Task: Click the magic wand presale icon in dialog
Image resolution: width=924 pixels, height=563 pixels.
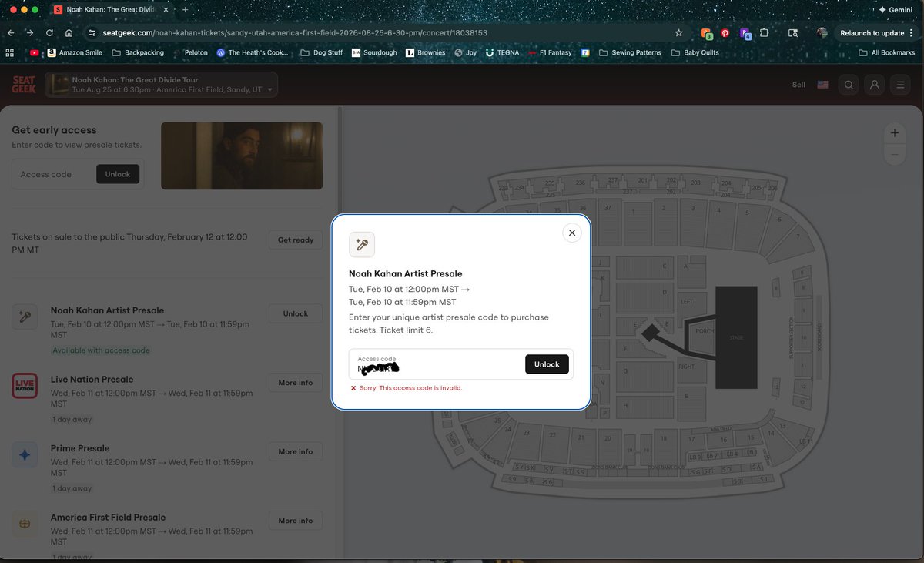Action: 362,245
